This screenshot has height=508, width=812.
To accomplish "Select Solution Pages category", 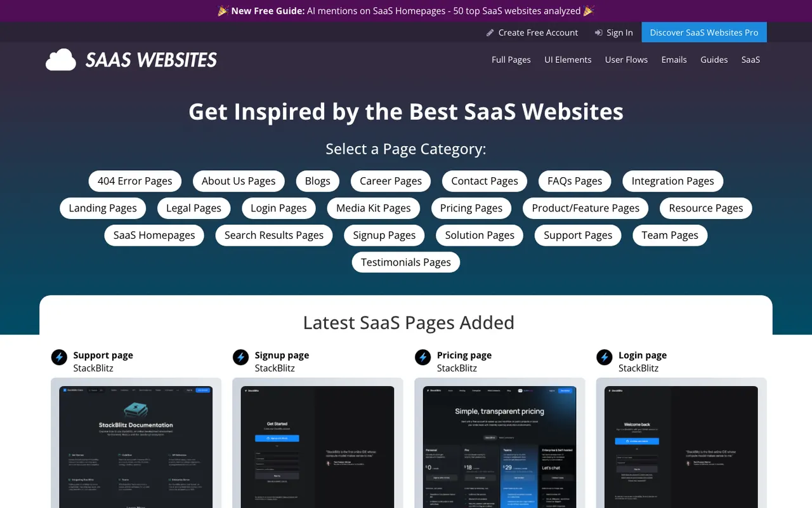I will coord(480,236).
